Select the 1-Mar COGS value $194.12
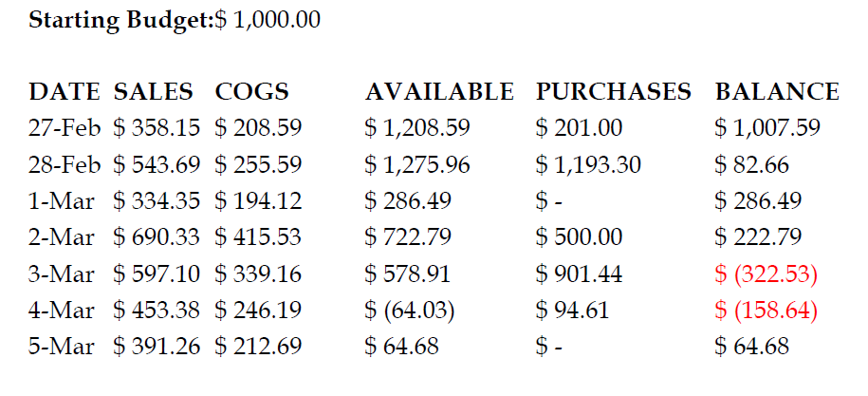868x396 pixels. click(x=258, y=201)
